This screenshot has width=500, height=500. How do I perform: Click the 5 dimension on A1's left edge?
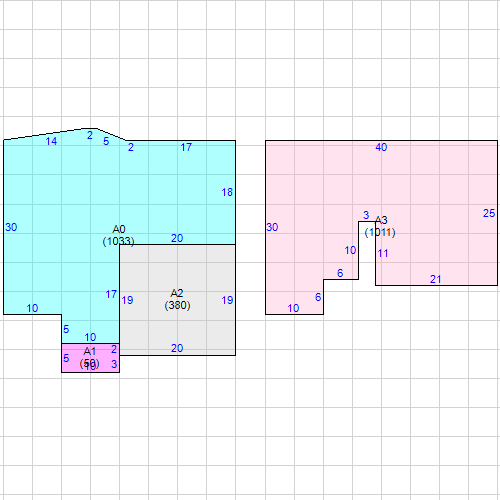coord(66,358)
